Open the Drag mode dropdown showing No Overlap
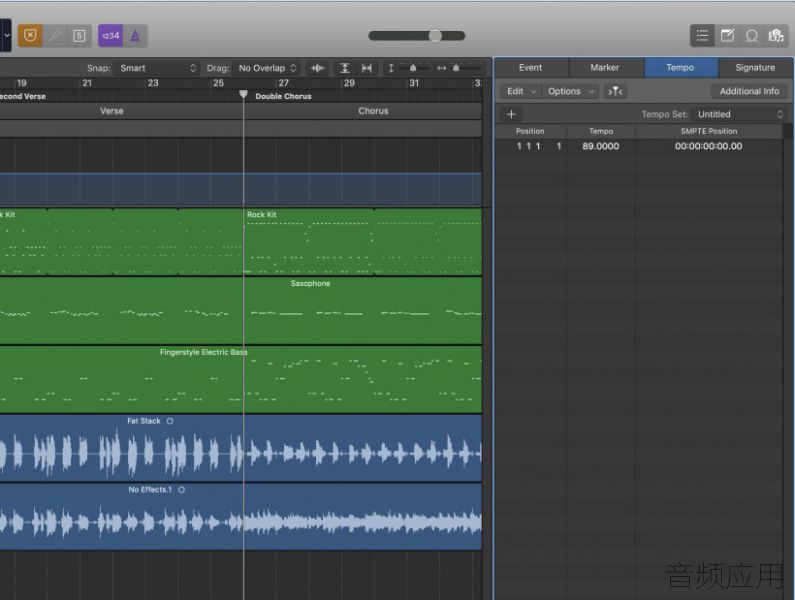 tap(267, 68)
